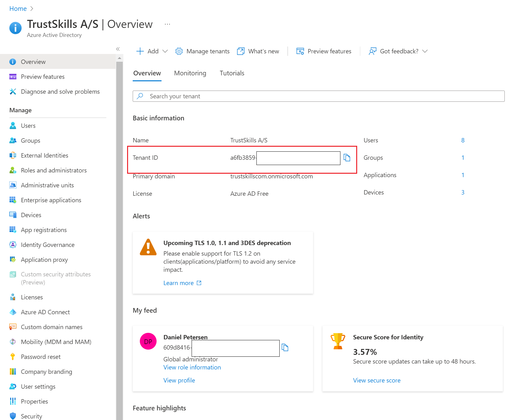Screen dimensions: 510x420
Task: Click the DP user avatar
Action: [148, 342]
